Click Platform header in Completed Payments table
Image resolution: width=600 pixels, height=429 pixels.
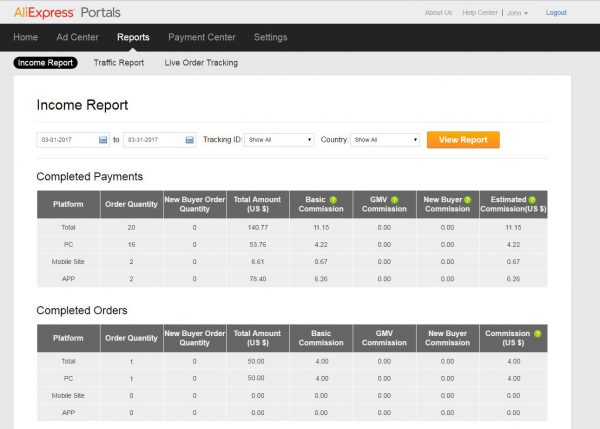[68, 204]
